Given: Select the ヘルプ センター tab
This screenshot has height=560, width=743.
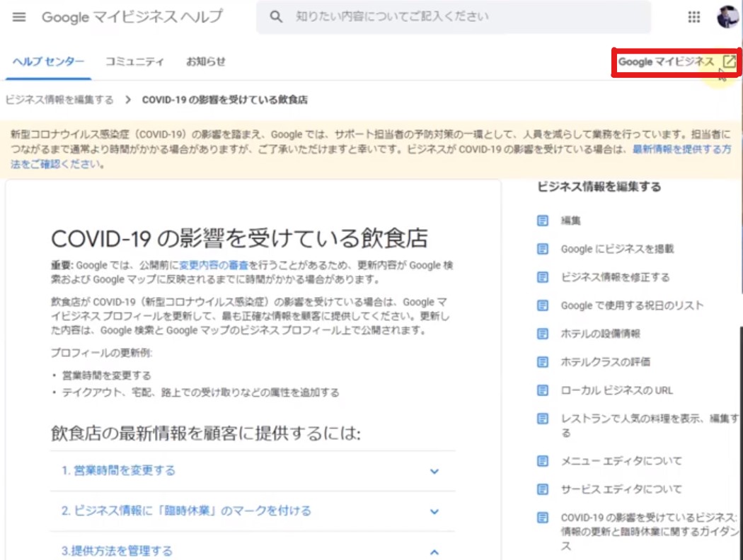Looking at the screenshot, I should tap(48, 62).
